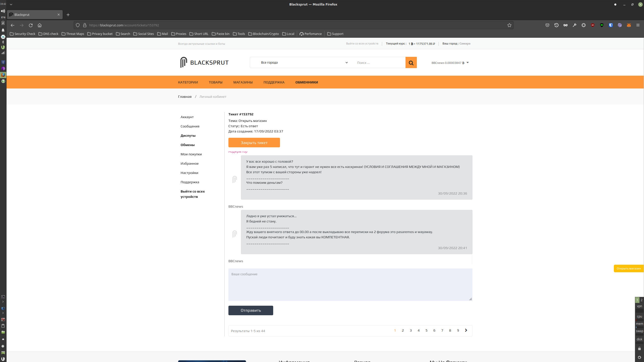The image size is (644, 362).
Task: Go to next results page arrow
Action: 466,330
